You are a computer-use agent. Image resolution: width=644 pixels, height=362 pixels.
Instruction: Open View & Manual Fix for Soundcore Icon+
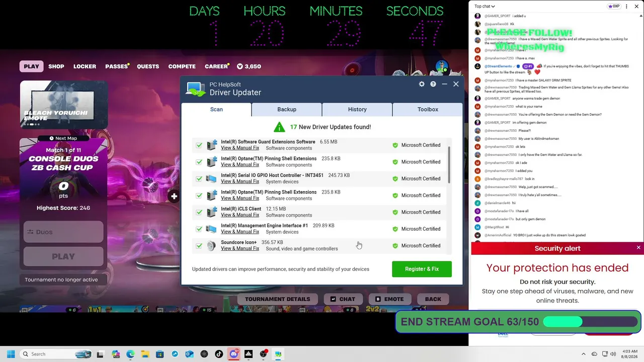[x=240, y=249]
